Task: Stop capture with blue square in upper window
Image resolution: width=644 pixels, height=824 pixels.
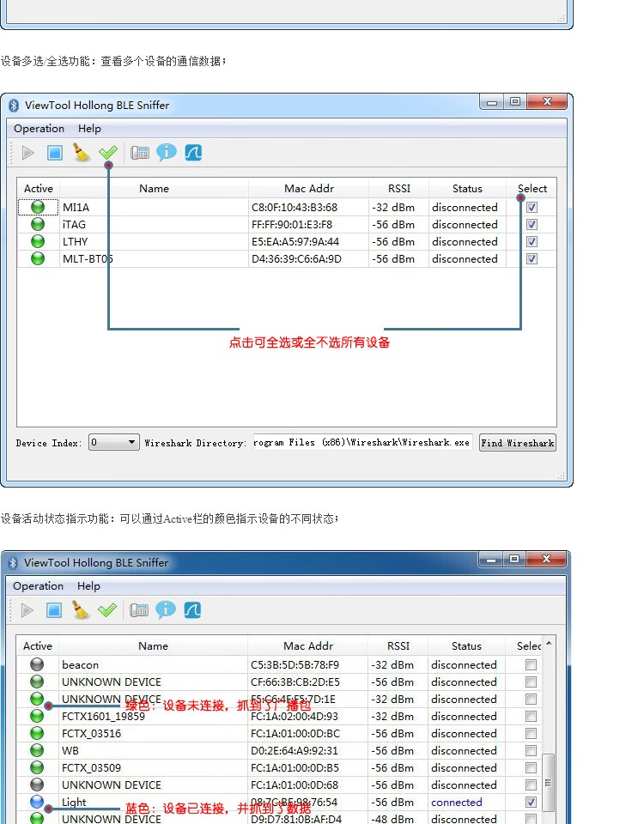Action: (55, 153)
